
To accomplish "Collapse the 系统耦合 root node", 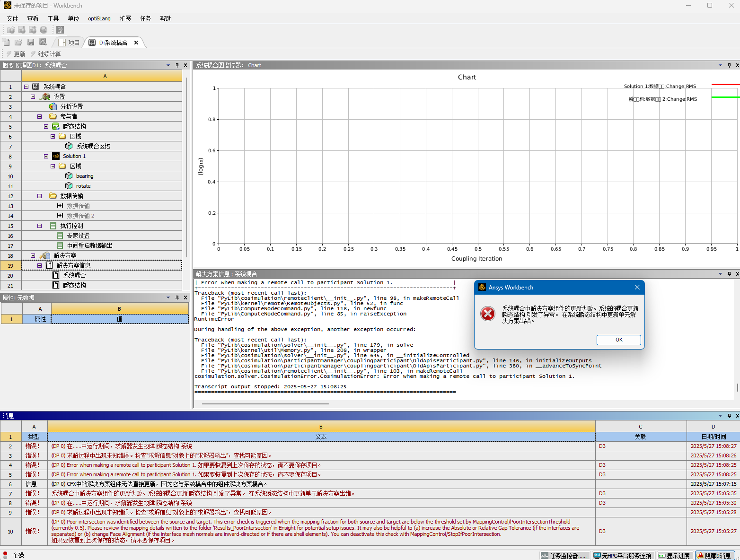I will tap(26, 87).
